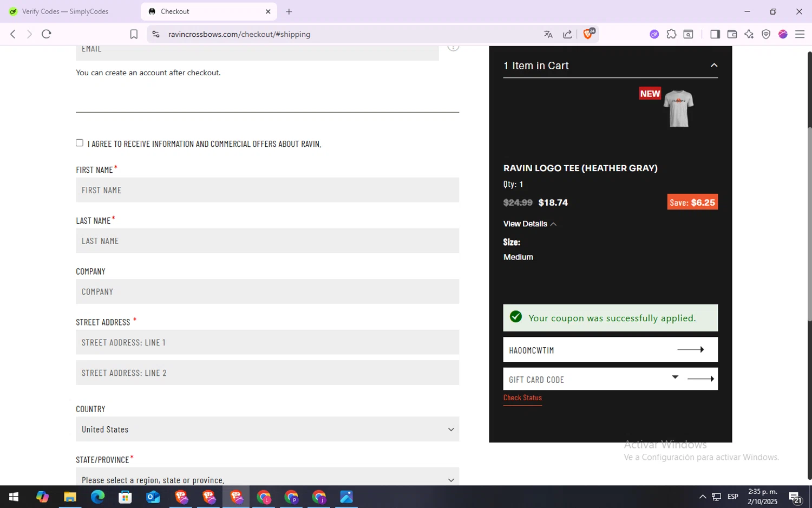The width and height of the screenshot is (812, 508).
Task: Click the Check Status link
Action: pyautogui.click(x=522, y=398)
